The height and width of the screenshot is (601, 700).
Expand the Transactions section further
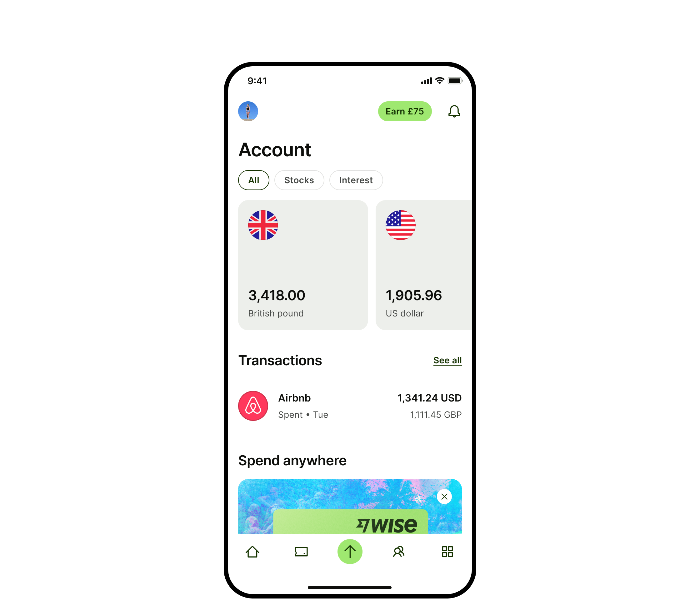pyautogui.click(x=447, y=359)
